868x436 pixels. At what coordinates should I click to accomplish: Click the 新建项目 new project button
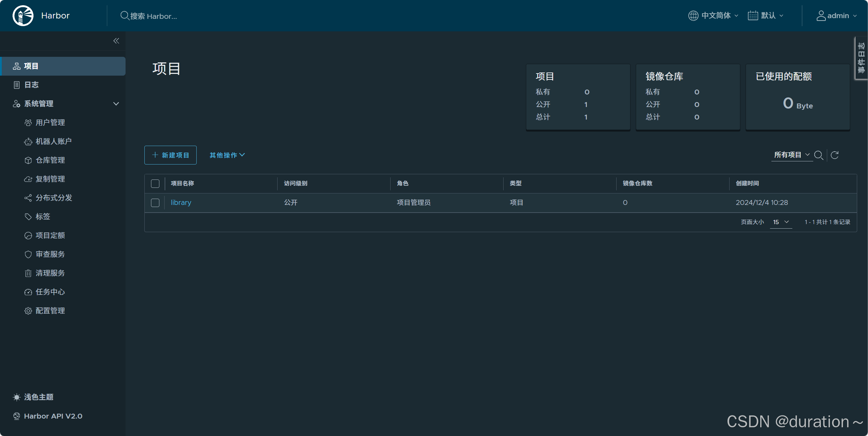coord(171,155)
